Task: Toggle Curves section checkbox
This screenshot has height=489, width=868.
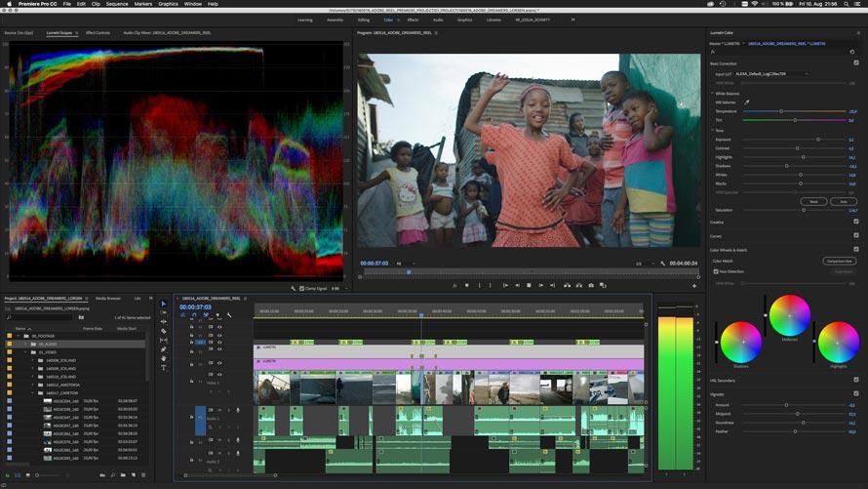Action: tap(856, 235)
